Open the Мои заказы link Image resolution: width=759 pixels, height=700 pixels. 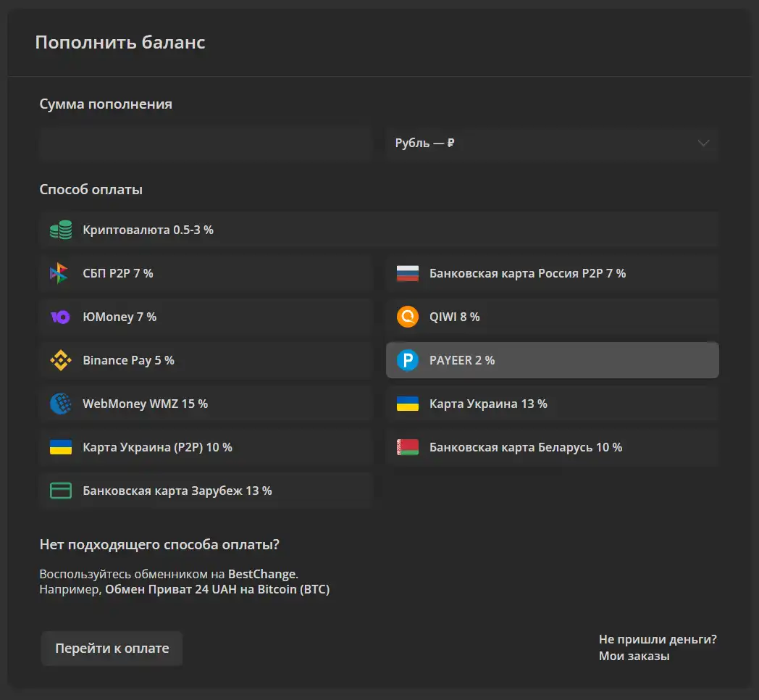point(634,656)
